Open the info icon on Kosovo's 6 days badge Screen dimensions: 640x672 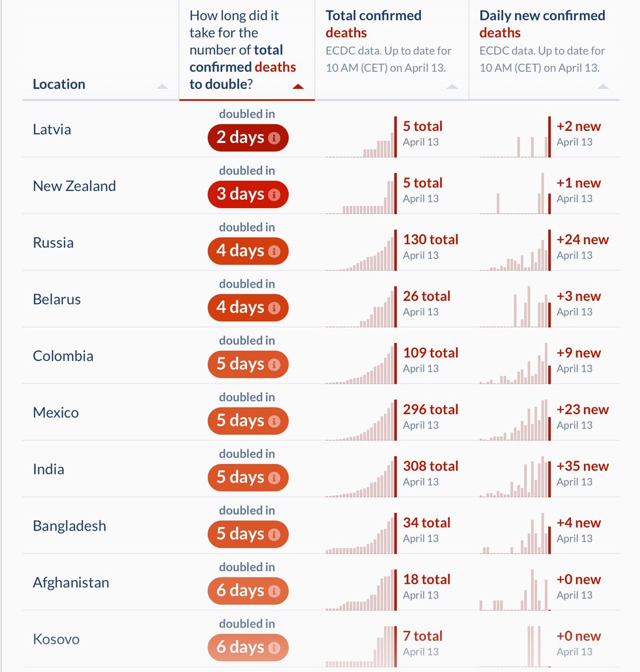coord(274,648)
